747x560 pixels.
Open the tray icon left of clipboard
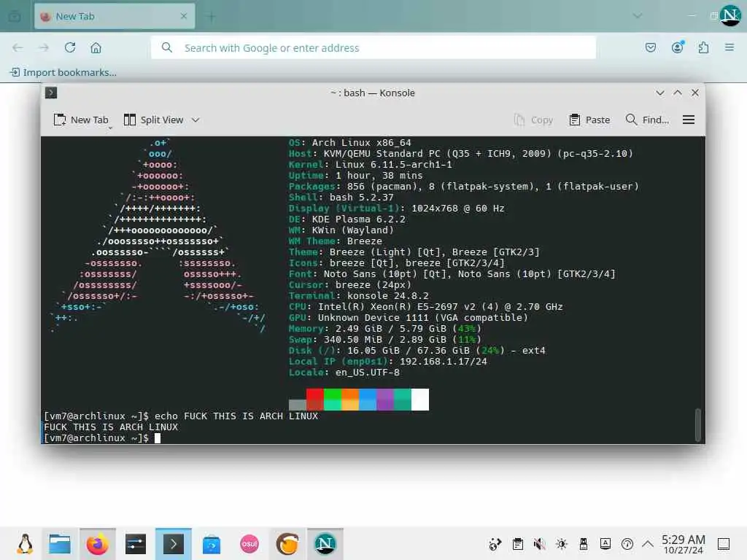point(495,544)
